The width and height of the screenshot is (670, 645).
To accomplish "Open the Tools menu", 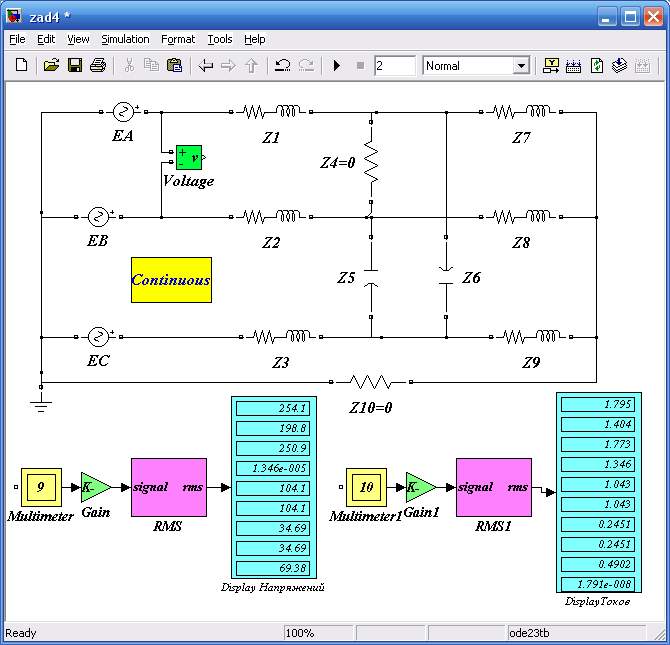I will (x=220, y=39).
